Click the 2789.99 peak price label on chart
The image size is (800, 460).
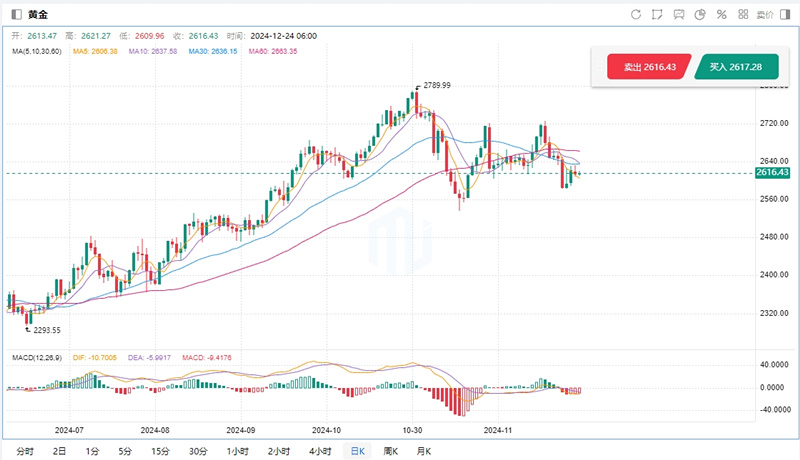(437, 86)
